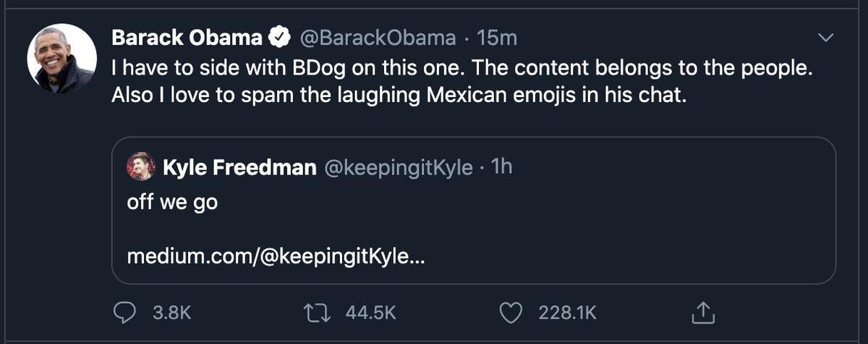The width and height of the screenshot is (868, 344).
Task: Select the @keepingitKyle handle
Action: (397, 168)
